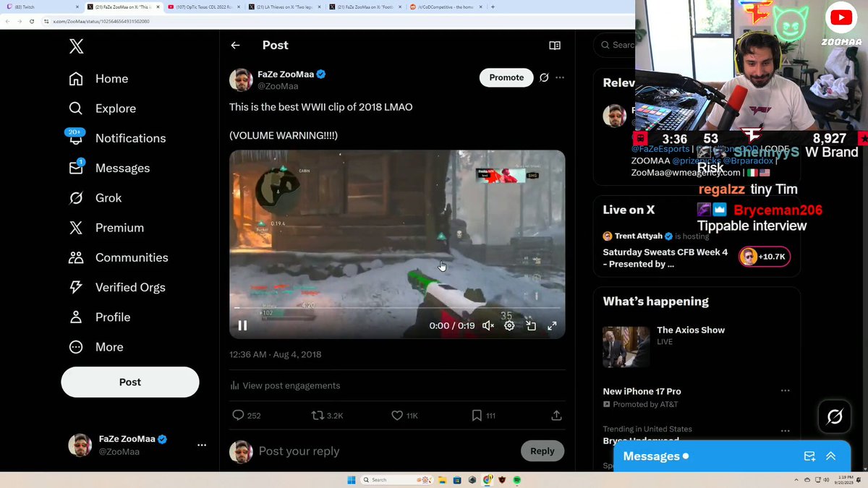Switch to the LA Thieves on X tab
The image size is (868, 488).
(x=285, y=7)
